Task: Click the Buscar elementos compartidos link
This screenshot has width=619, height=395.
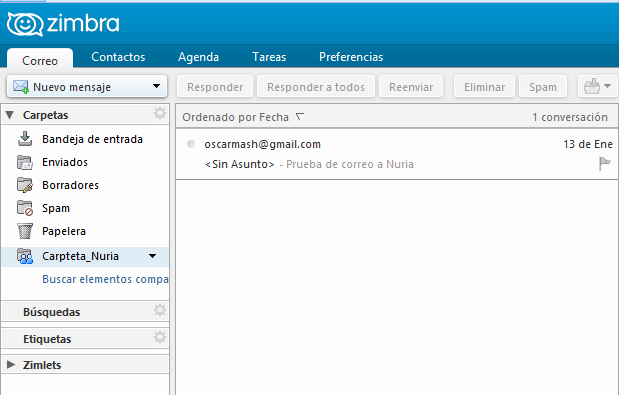Action: coord(105,279)
